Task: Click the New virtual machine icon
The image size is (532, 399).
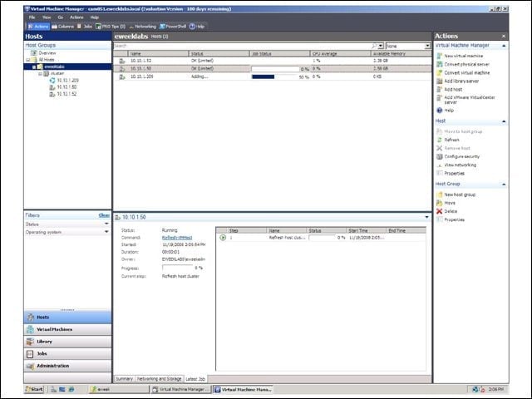Action: 440,56
